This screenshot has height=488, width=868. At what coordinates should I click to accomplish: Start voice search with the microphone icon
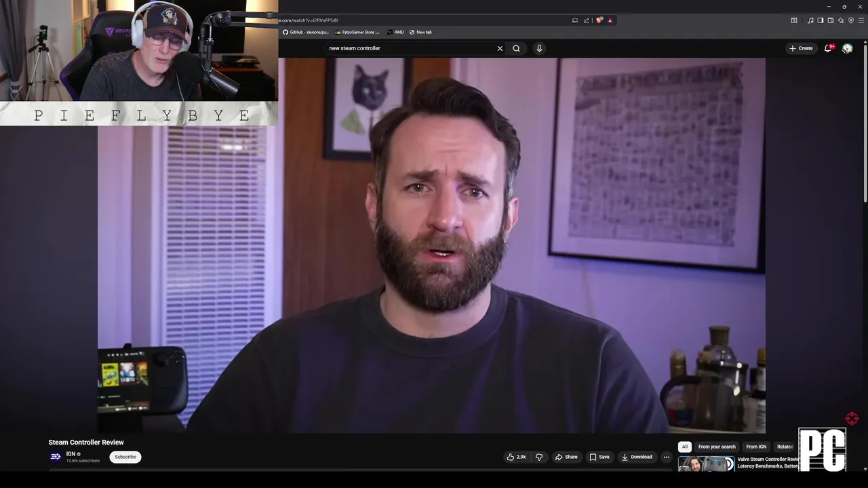click(539, 48)
